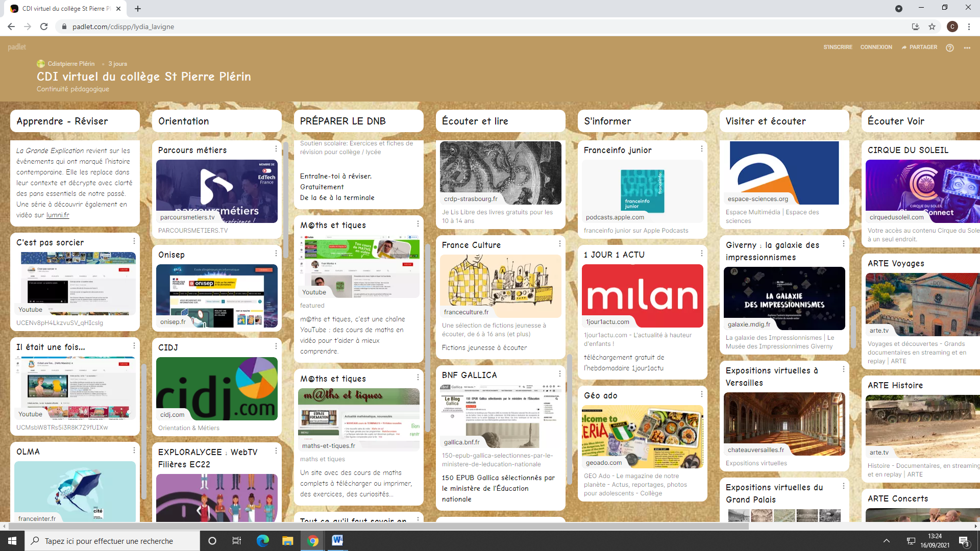
Task: Open Giverny post options menu
Action: pyautogui.click(x=844, y=244)
